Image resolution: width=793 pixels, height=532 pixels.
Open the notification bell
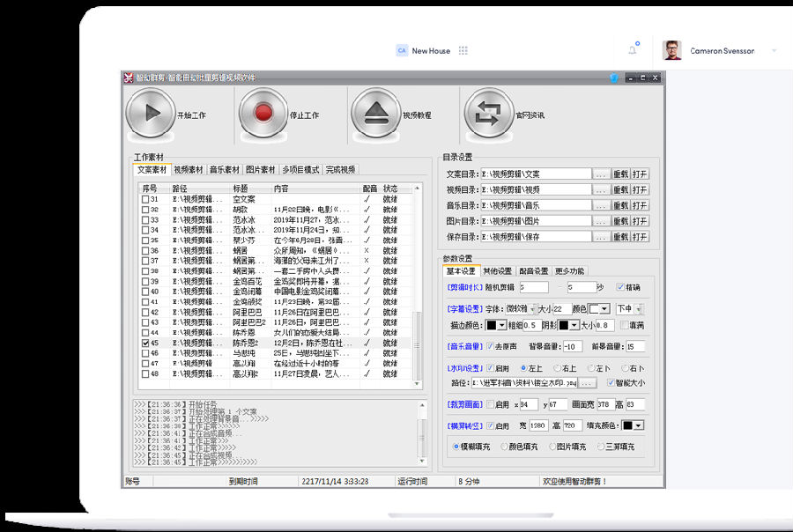pos(633,50)
